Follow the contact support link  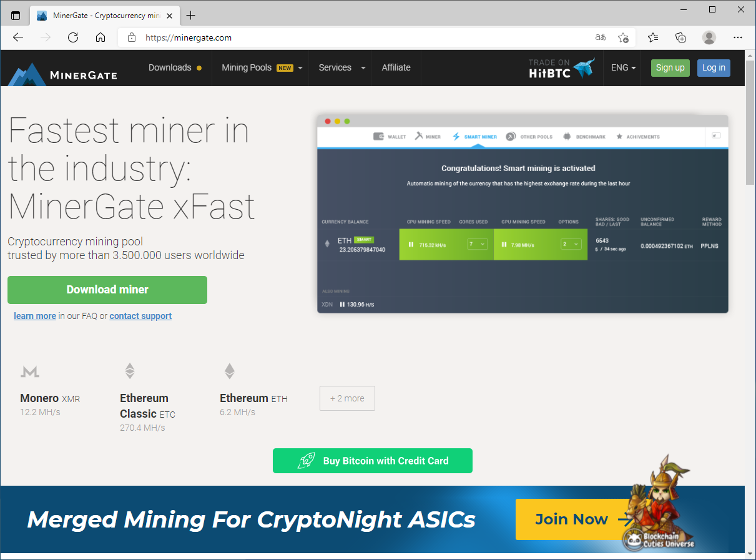(140, 316)
